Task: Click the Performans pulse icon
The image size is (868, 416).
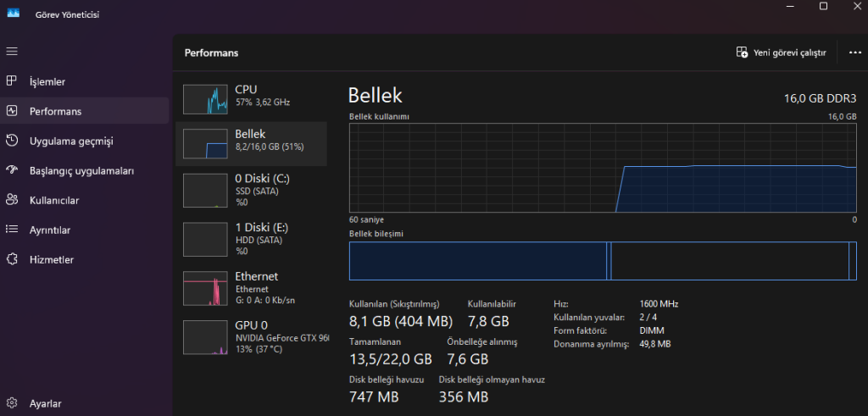Action: click(x=12, y=111)
